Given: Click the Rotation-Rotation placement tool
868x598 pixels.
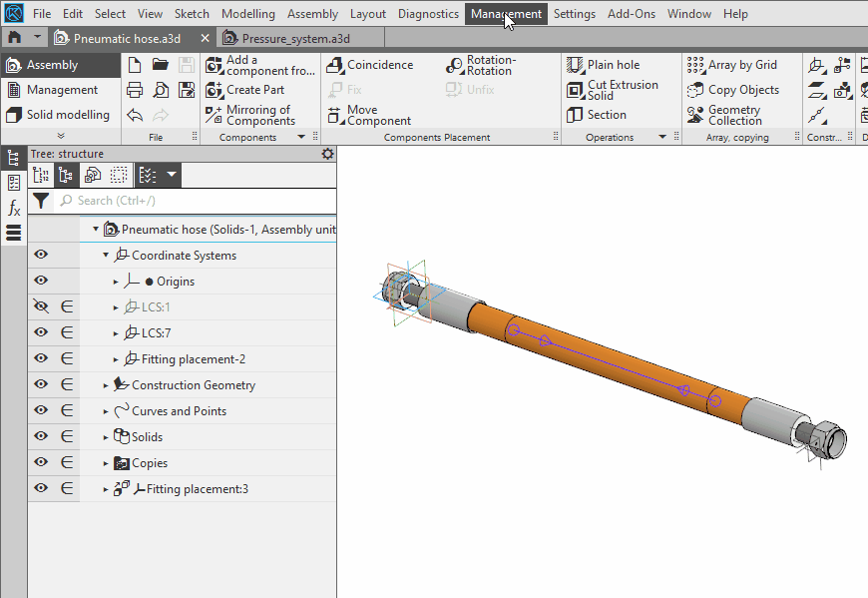Looking at the screenshot, I should pyautogui.click(x=455, y=65).
